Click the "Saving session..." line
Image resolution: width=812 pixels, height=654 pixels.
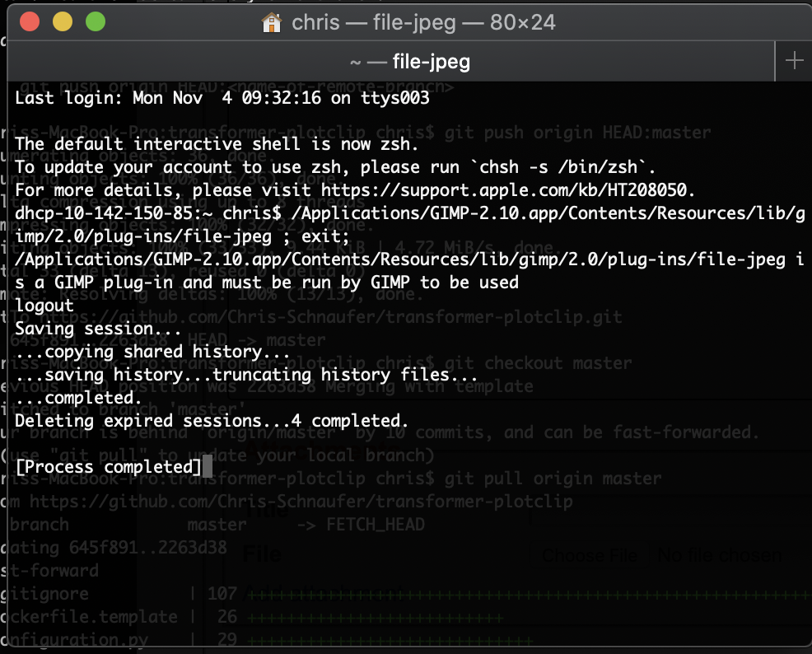[x=98, y=329]
